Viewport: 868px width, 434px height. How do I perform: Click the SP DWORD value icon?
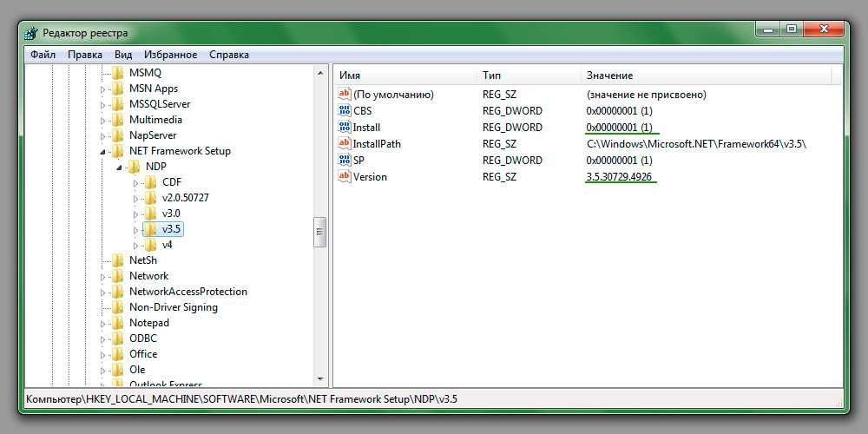pos(345,161)
